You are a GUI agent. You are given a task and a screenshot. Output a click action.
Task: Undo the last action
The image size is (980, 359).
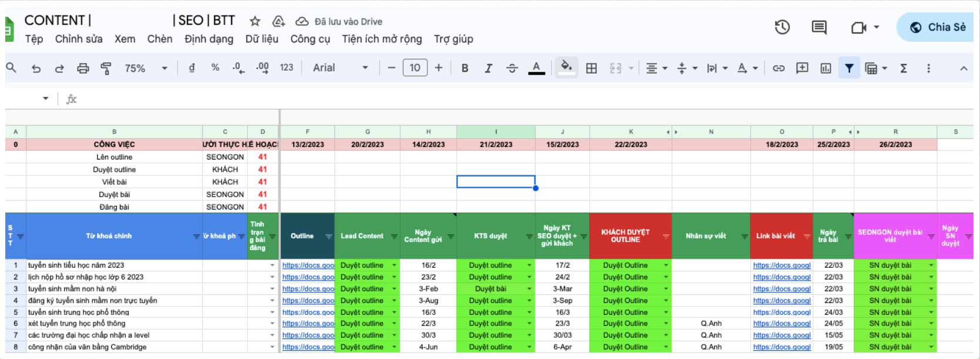pyautogui.click(x=36, y=68)
